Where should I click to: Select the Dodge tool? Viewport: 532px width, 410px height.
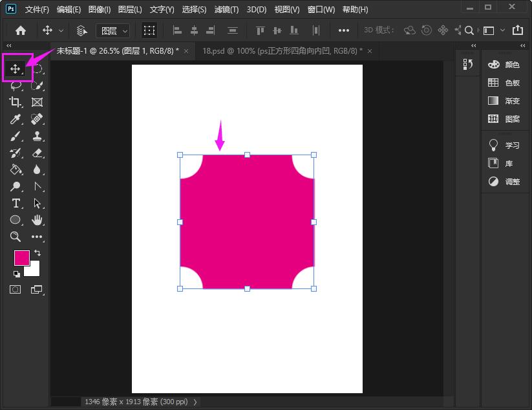[x=16, y=186]
